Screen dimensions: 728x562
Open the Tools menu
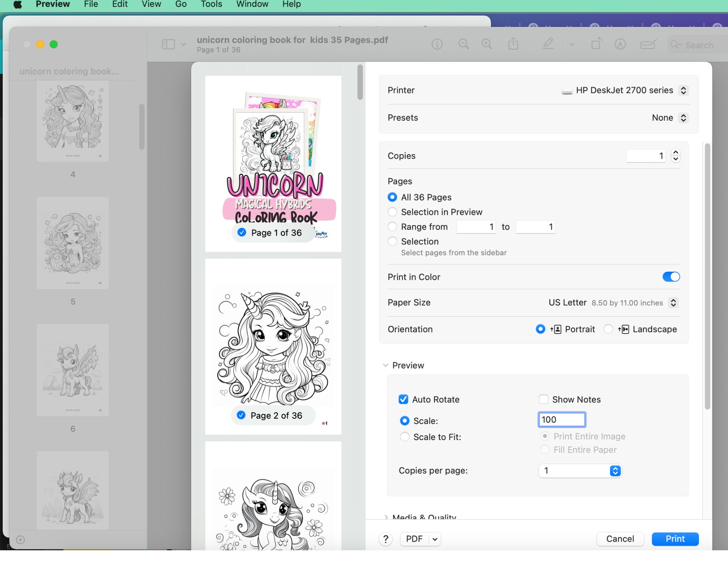tap(211, 4)
